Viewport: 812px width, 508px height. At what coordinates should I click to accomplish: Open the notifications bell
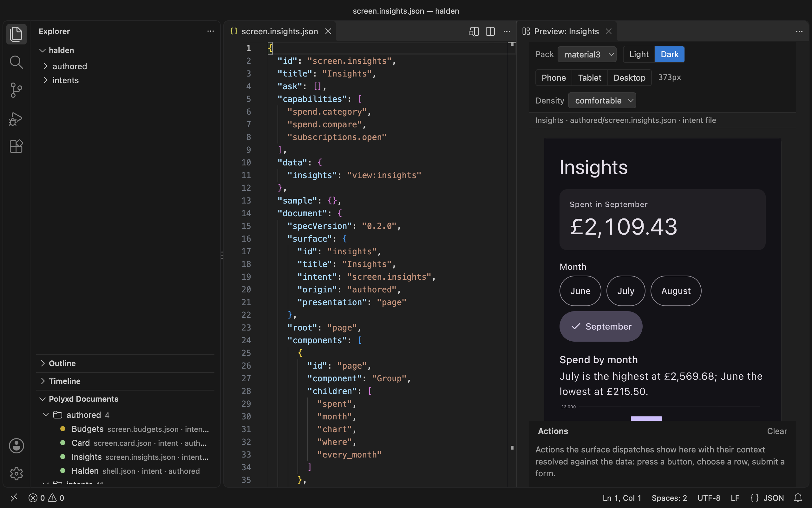pos(798,498)
